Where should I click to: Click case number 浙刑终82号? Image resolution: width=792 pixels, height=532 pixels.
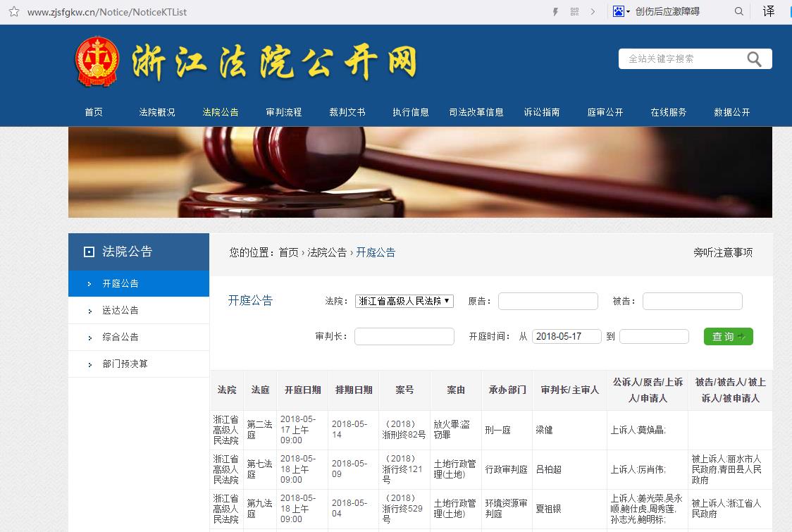click(x=404, y=429)
